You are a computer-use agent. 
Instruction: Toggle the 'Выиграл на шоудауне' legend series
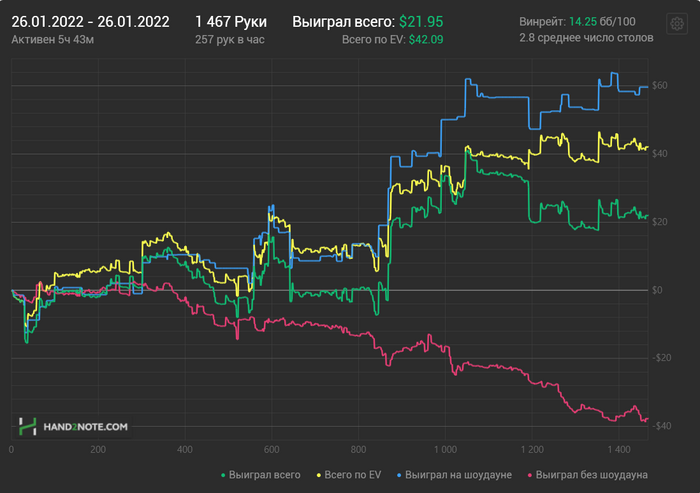pos(454,475)
